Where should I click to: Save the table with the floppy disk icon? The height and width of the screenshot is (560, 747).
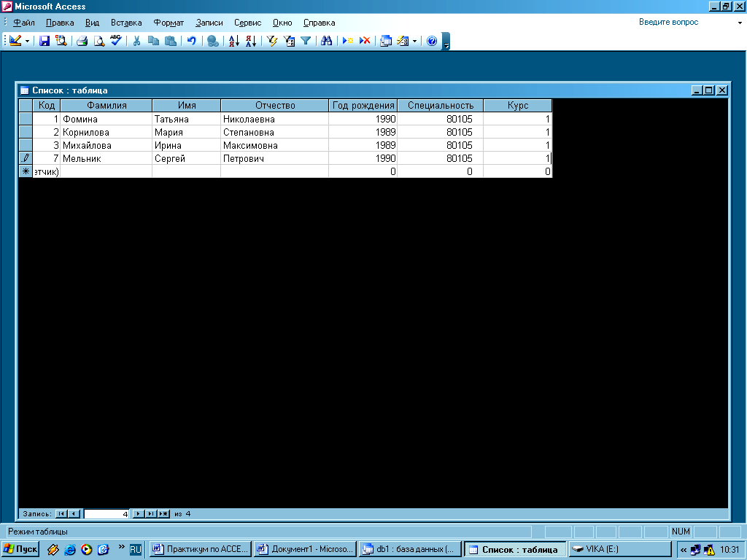[x=44, y=41]
